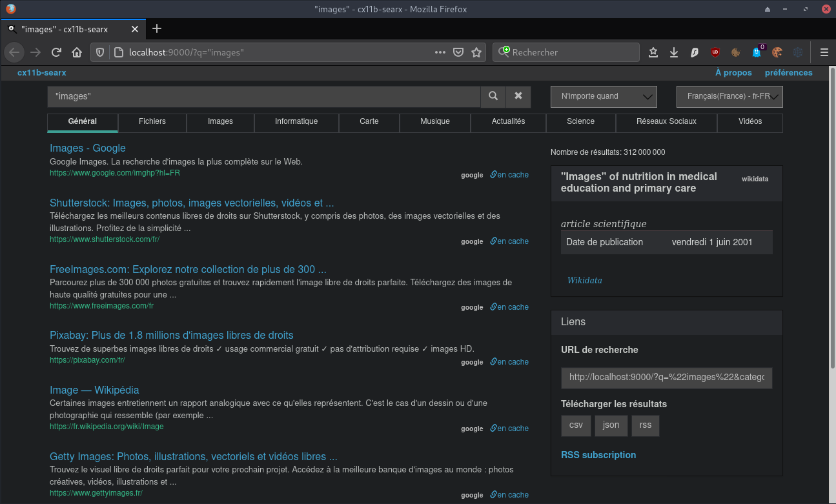Open the Français (France) language dropdown

729,97
